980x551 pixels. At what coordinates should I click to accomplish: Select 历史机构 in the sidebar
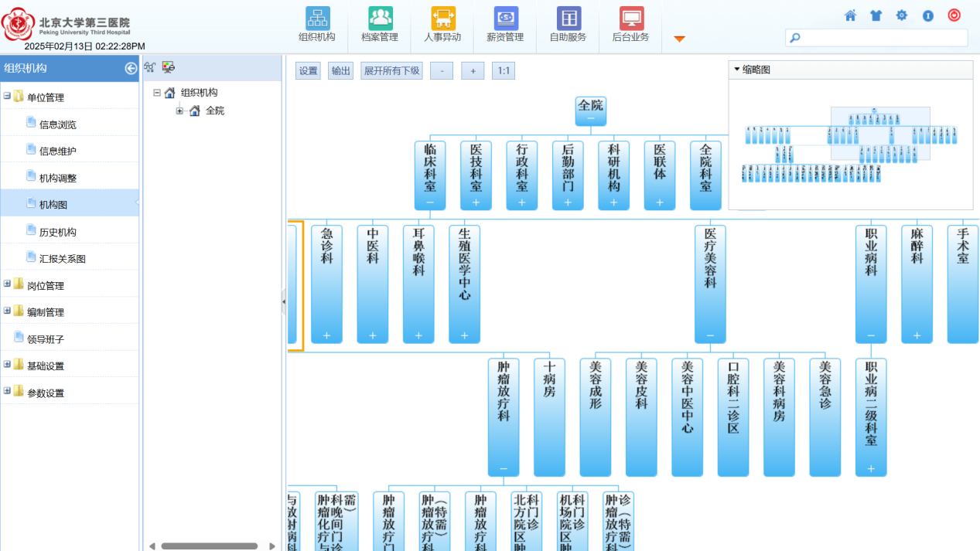click(x=57, y=232)
